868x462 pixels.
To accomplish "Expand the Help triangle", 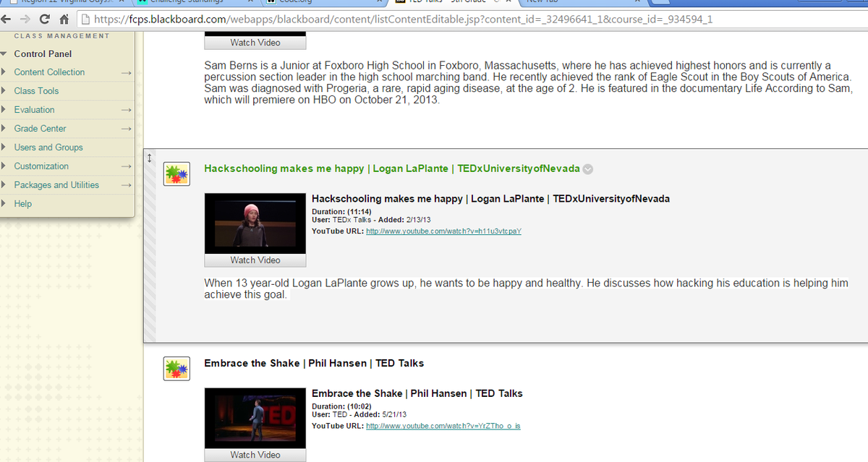I will (x=5, y=204).
